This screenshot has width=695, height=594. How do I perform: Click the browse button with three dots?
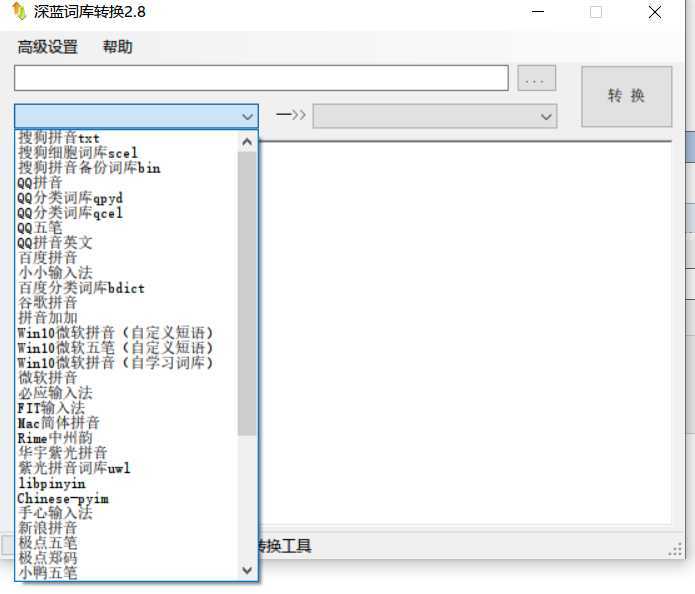(536, 78)
